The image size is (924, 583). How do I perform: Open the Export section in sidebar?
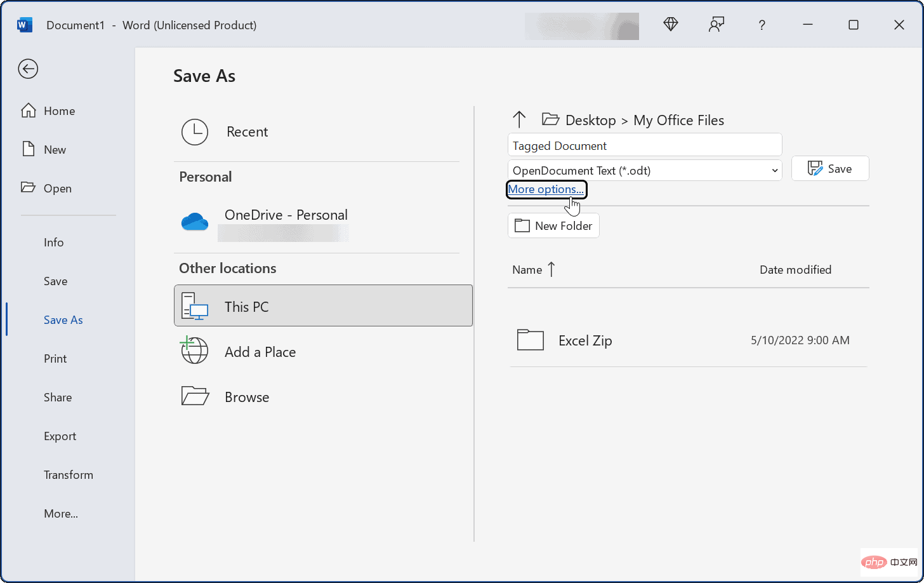point(60,436)
